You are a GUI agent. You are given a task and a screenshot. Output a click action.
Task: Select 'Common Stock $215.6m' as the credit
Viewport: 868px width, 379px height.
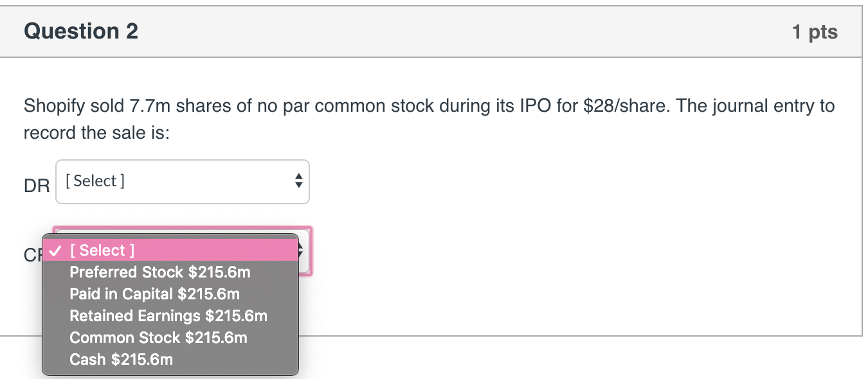click(158, 338)
